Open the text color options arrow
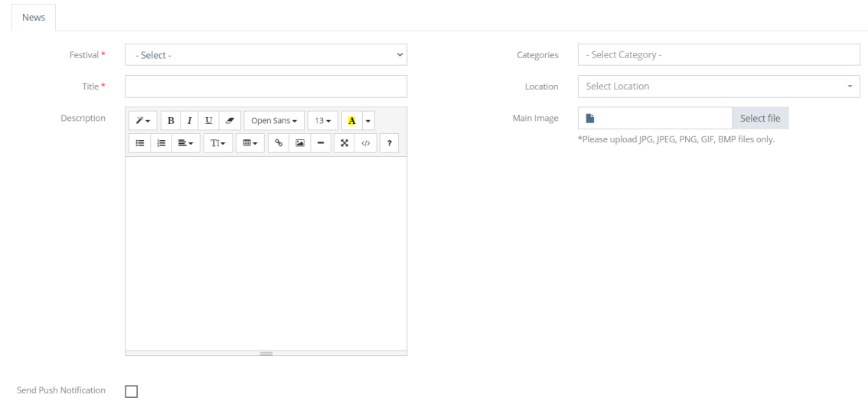Image resolution: width=868 pixels, height=411 pixels. click(x=368, y=121)
